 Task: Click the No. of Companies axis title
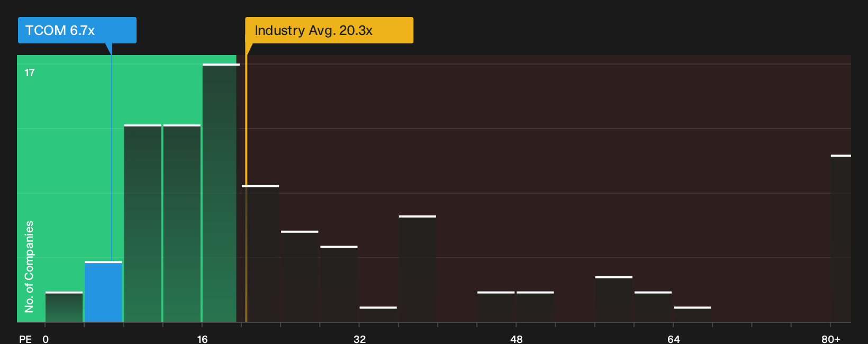pyautogui.click(x=29, y=266)
